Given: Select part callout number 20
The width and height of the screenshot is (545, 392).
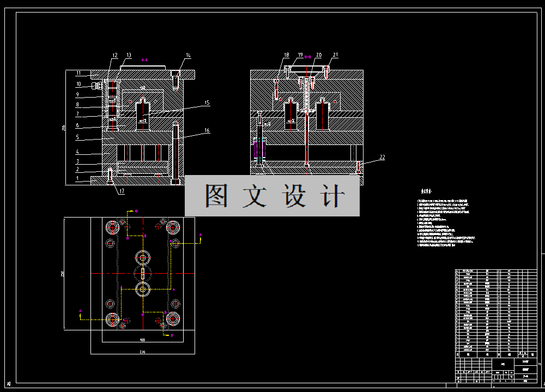Looking at the screenshot, I should click(x=319, y=55).
